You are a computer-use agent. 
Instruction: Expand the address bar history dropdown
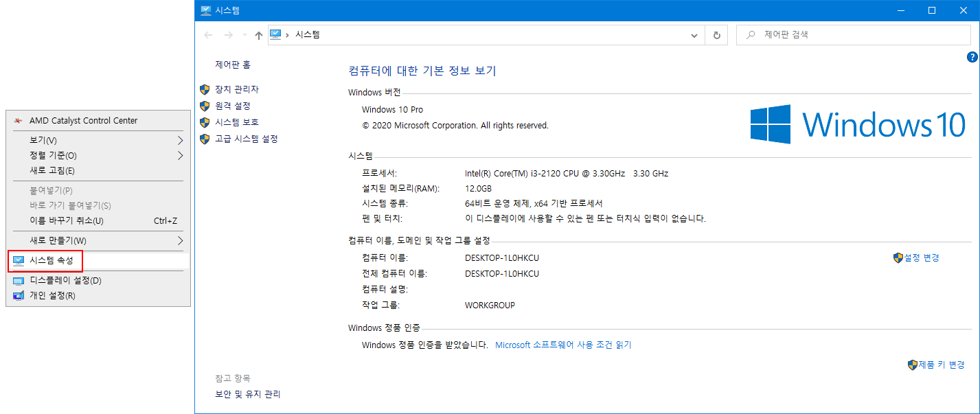694,35
